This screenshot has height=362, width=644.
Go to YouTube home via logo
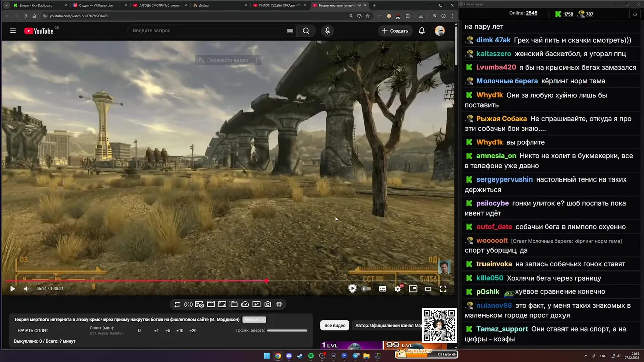click(39, 31)
